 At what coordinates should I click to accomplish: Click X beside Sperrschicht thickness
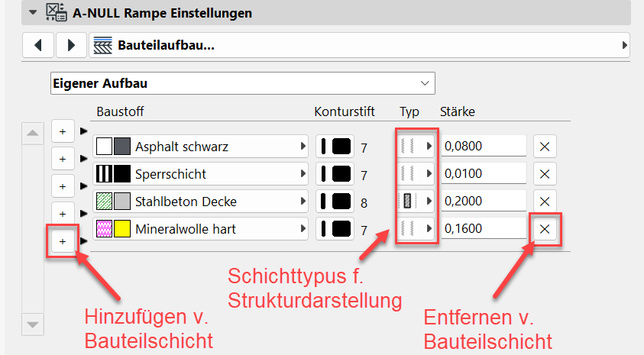pos(545,174)
